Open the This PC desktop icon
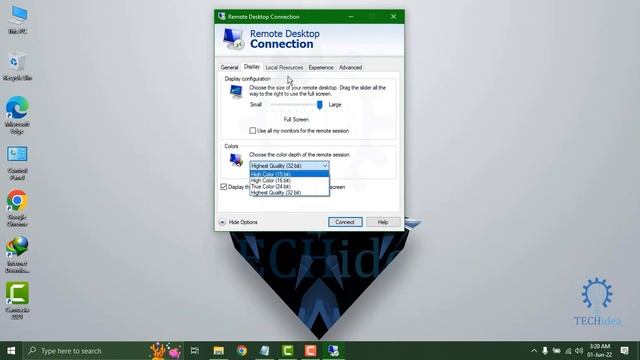 pyautogui.click(x=18, y=20)
